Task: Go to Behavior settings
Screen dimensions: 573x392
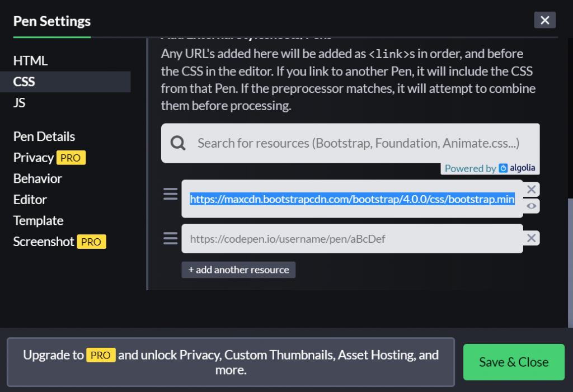Action: [x=37, y=178]
